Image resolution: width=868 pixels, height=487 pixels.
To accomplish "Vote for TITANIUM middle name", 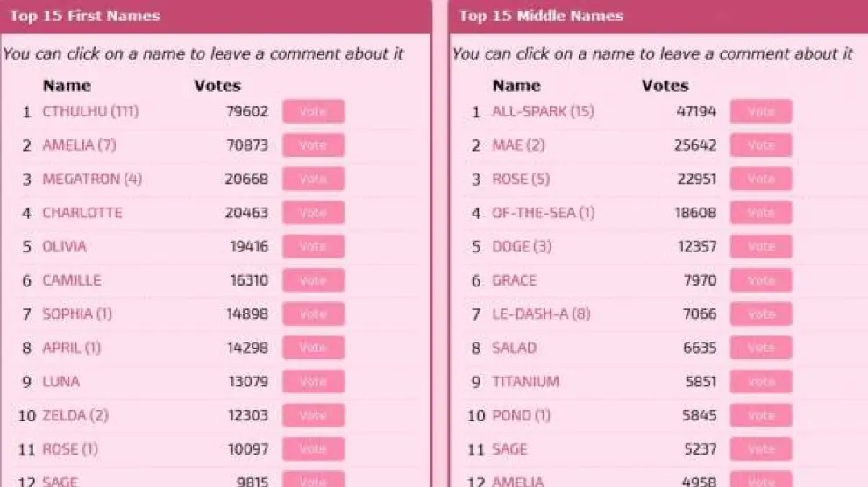I will tap(760, 382).
